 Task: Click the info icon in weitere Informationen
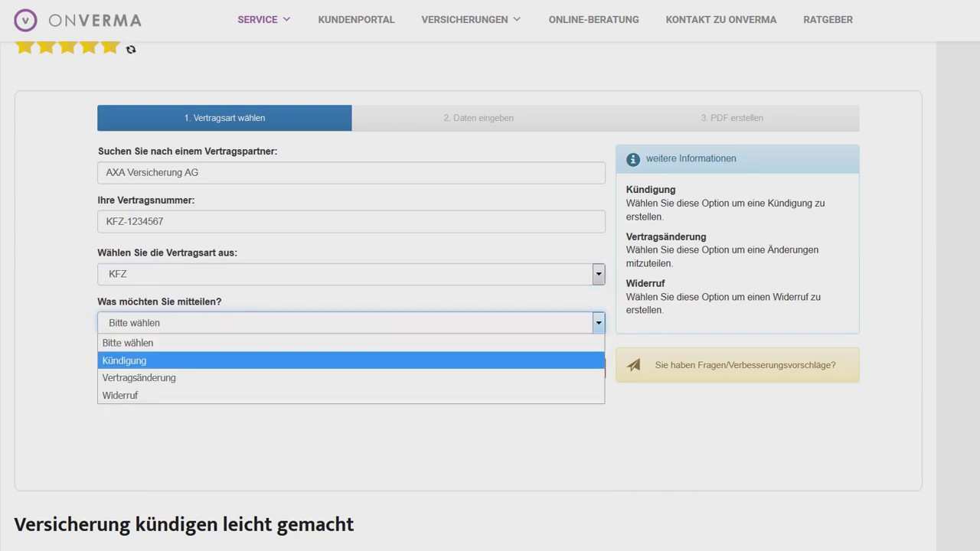pos(632,159)
